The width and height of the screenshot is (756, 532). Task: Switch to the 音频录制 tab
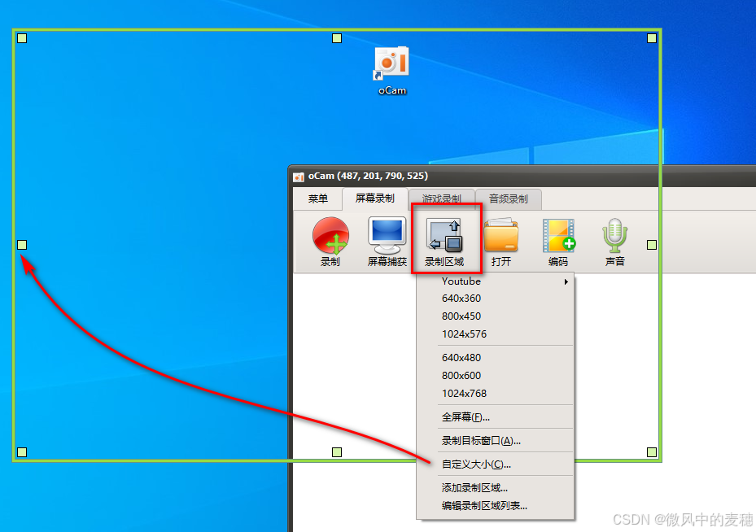pos(509,197)
